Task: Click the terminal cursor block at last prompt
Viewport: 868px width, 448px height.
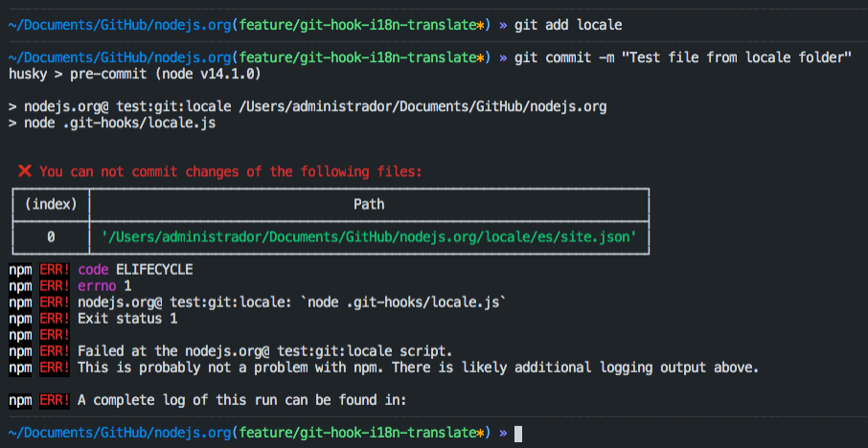Action: point(518,434)
